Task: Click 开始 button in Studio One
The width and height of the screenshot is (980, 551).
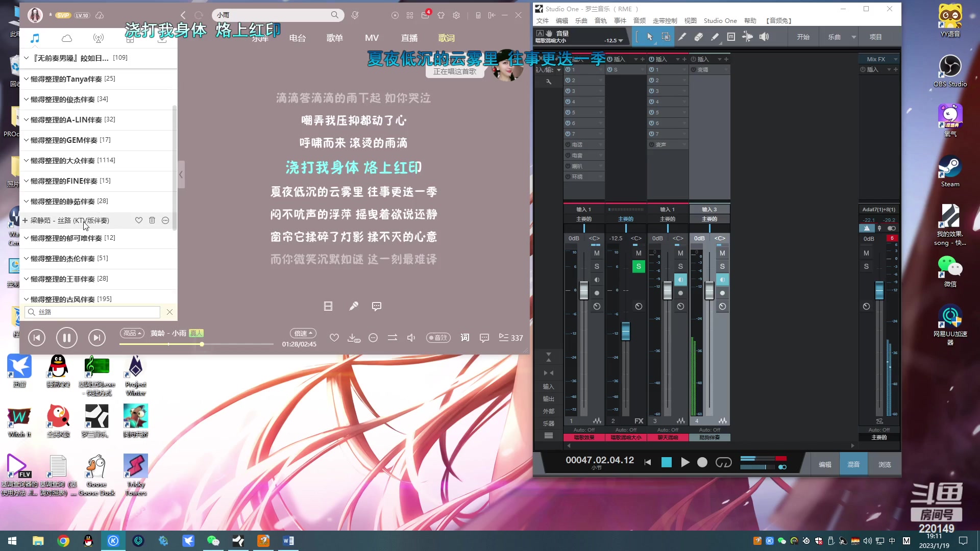Action: [x=803, y=37]
